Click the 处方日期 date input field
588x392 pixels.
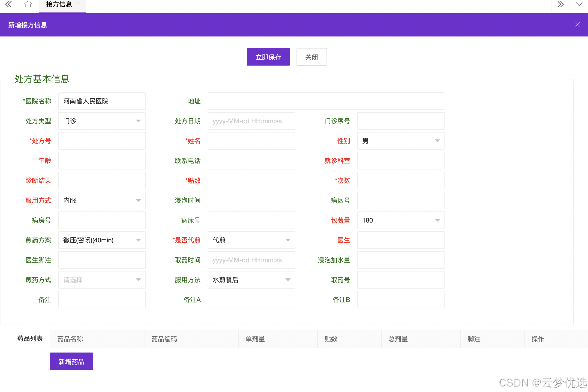[x=251, y=121]
